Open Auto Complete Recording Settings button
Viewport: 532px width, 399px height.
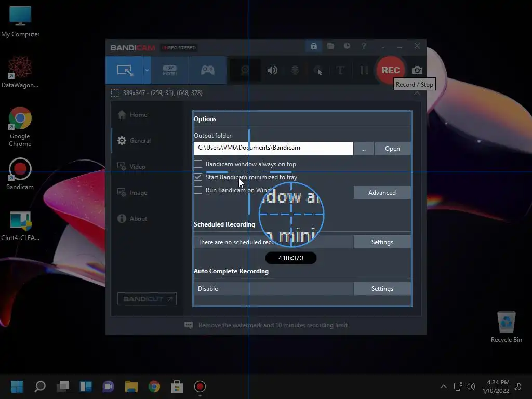point(382,289)
